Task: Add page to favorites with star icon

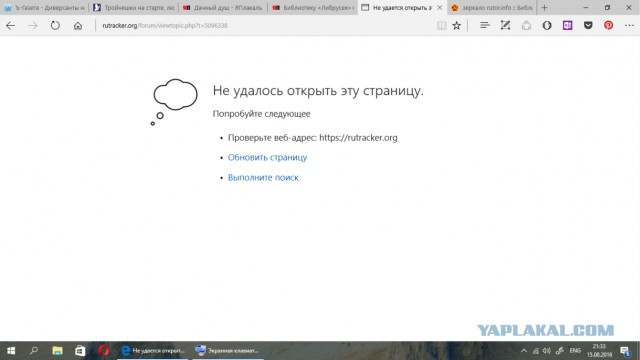Action: 456,25
